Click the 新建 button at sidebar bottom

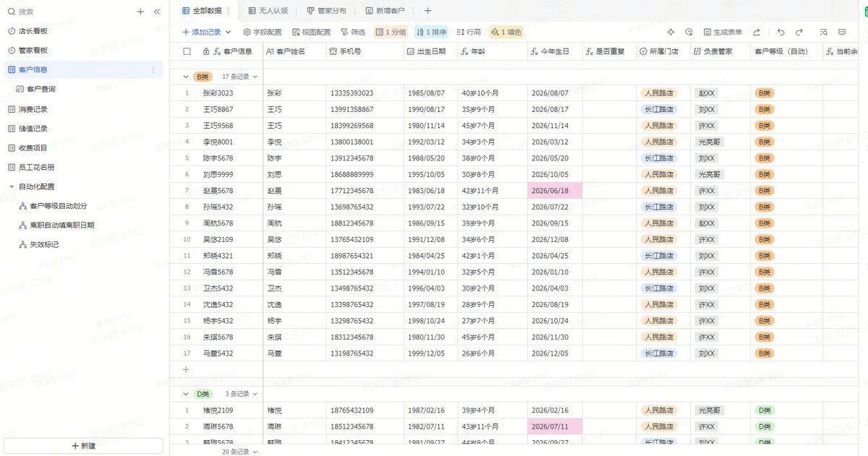click(83, 446)
